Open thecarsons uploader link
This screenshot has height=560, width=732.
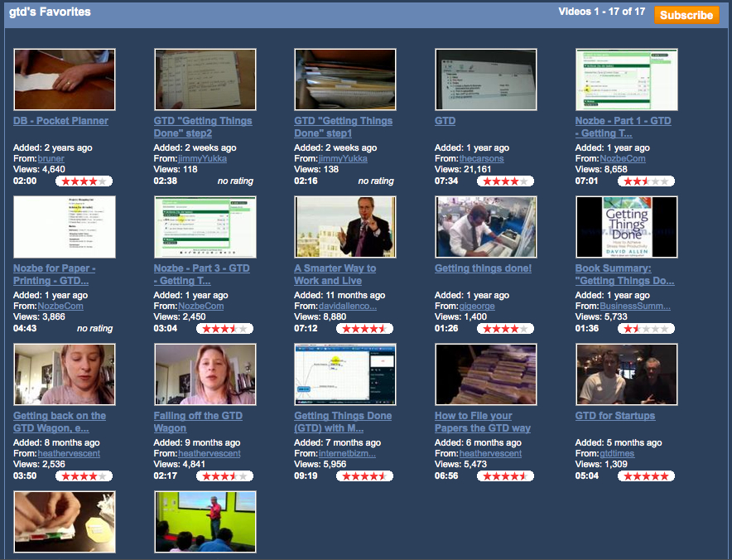click(481, 159)
